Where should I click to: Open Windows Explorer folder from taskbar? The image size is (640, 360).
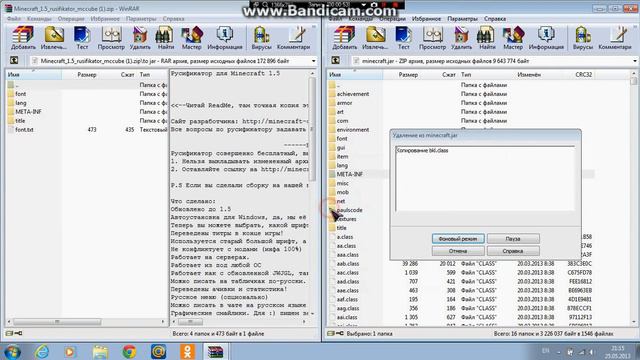coord(100,351)
